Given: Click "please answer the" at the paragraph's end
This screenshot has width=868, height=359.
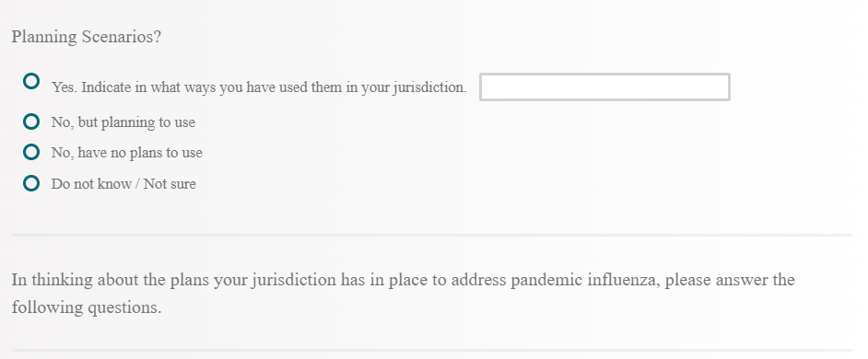Looking at the screenshot, I should coord(730,280).
